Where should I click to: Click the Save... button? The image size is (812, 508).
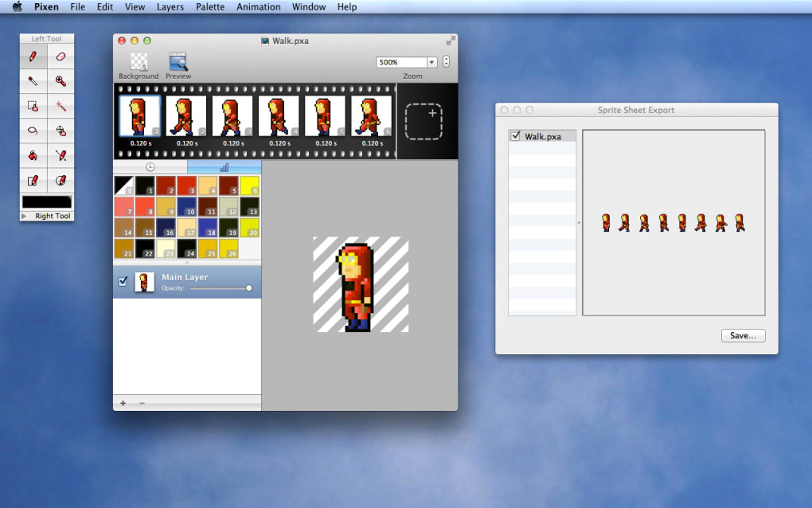coord(743,335)
